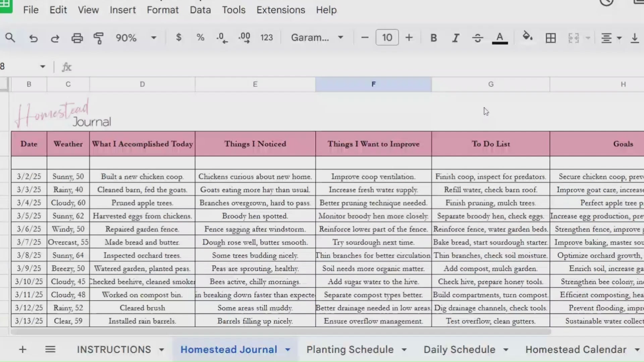Open the Borders tool
The image size is (644, 362).
(x=550, y=38)
